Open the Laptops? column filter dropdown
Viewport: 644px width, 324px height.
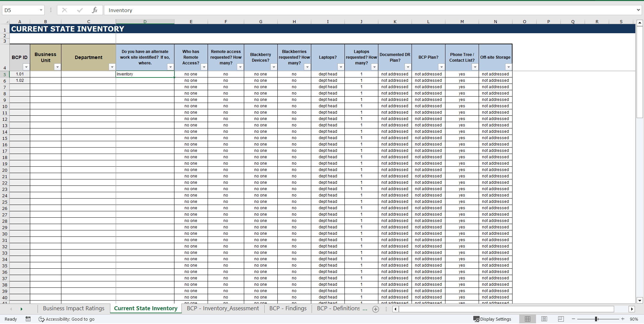(341, 67)
